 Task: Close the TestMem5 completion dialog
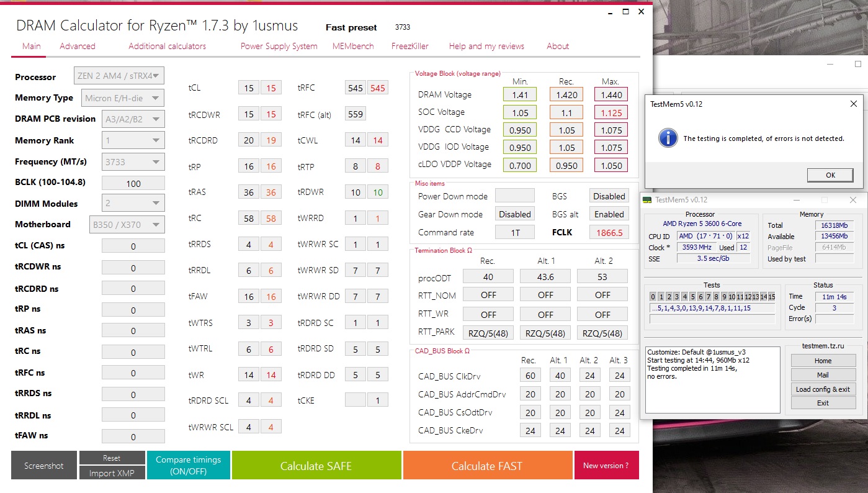[854, 104]
